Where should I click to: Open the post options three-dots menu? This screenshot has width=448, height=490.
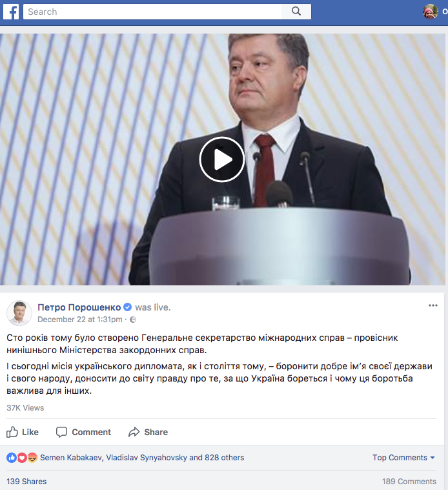pos(433,305)
